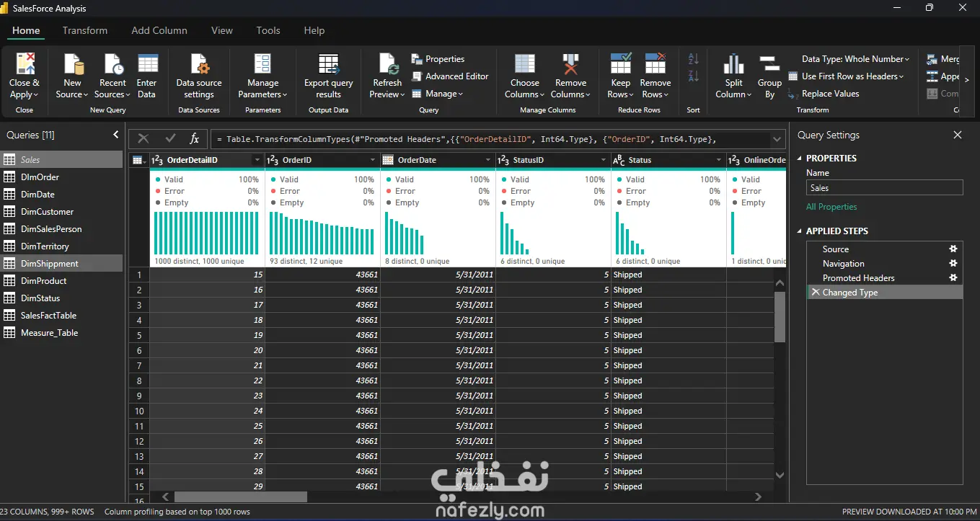Click the Choose Columns icon

[525, 64]
